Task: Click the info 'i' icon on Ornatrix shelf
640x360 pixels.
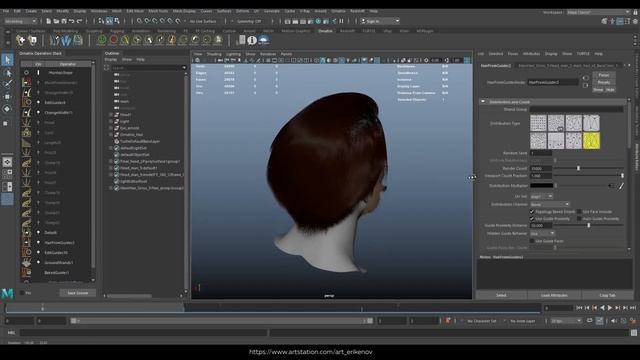Action: point(252,40)
